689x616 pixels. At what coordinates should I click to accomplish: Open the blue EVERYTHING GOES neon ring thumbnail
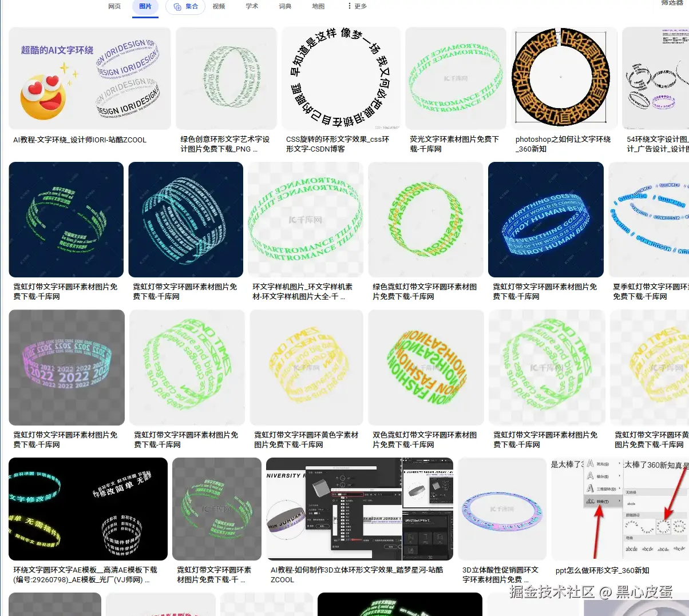[x=546, y=220]
